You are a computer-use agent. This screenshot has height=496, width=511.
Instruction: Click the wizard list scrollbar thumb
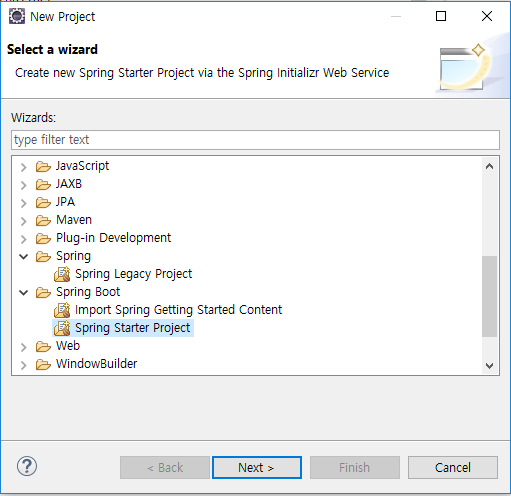click(x=489, y=296)
